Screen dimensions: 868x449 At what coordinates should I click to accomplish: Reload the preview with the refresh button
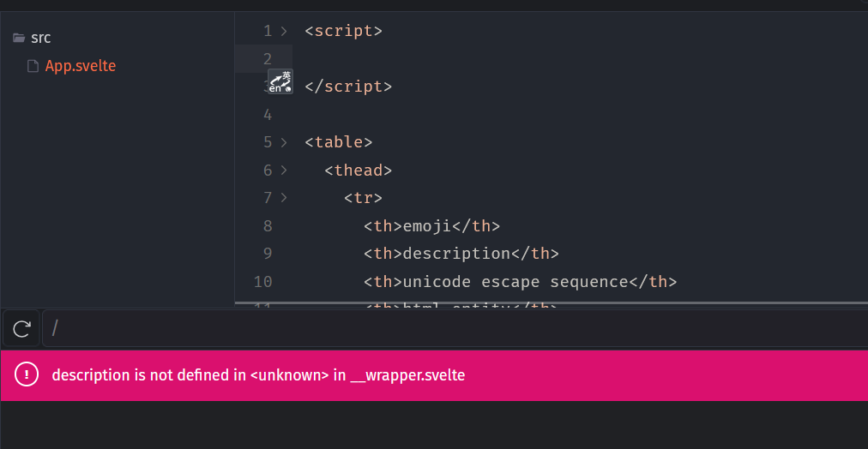(x=22, y=328)
